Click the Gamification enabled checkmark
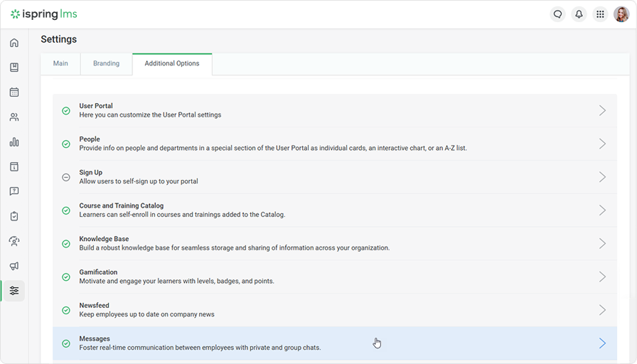This screenshot has width=637, height=364. click(66, 277)
